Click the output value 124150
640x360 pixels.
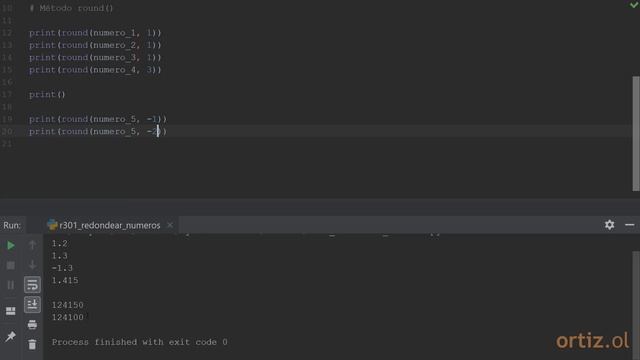tap(67, 305)
